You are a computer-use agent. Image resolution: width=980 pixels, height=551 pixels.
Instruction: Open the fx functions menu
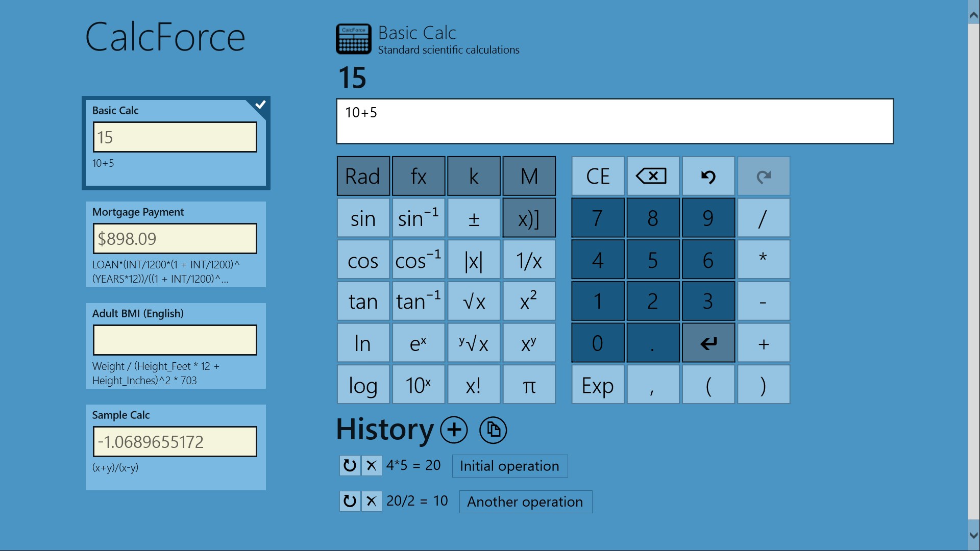[x=418, y=177]
